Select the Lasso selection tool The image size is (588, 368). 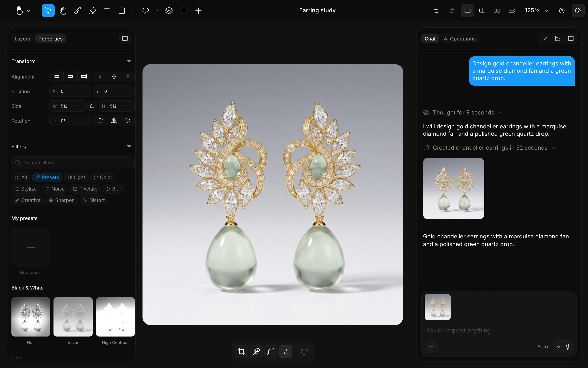coord(145,10)
